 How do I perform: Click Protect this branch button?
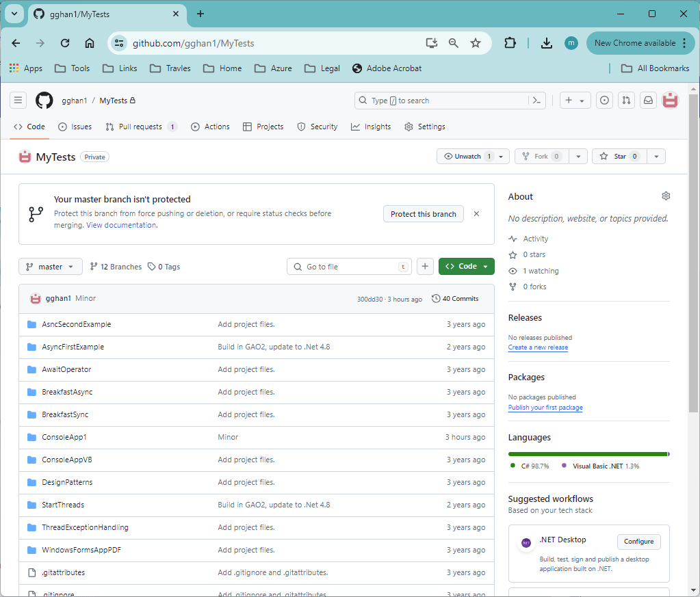click(x=423, y=214)
